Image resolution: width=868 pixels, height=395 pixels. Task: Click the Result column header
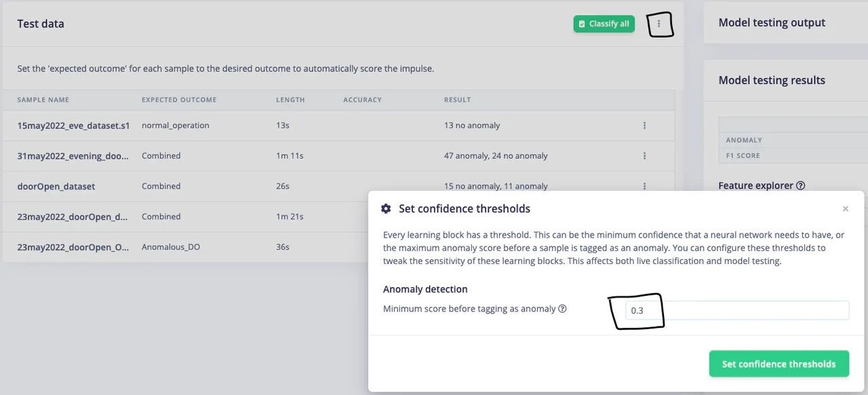click(x=457, y=100)
